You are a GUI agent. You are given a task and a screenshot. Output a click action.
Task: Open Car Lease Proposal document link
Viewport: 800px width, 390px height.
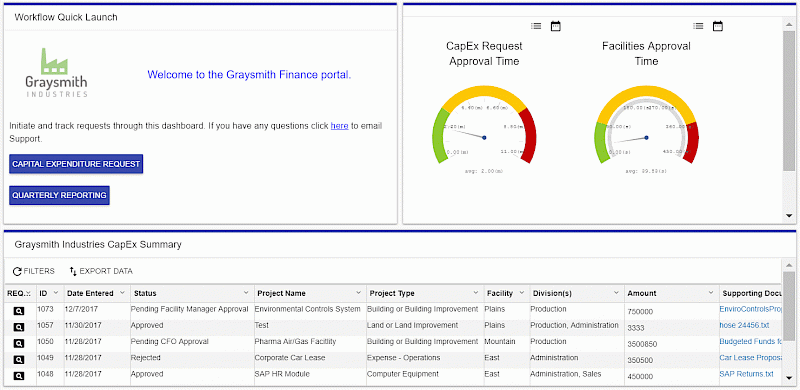coord(750,358)
